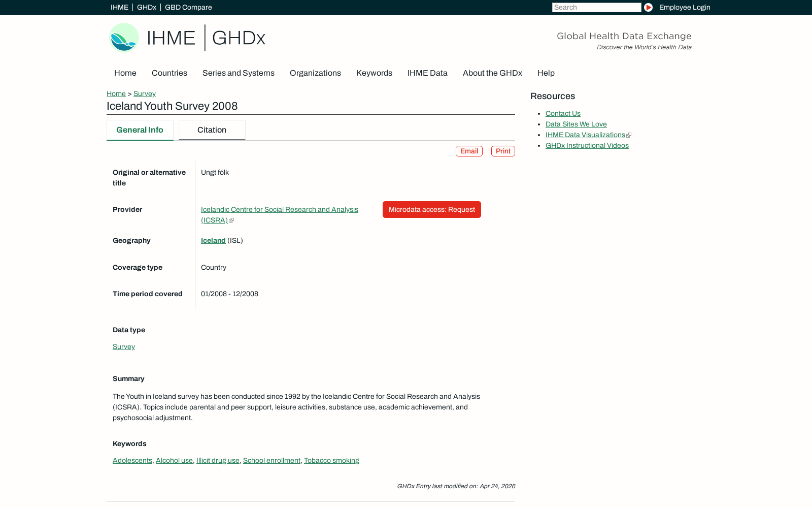
Task: Click the Survey breadcrumb link
Action: click(145, 94)
